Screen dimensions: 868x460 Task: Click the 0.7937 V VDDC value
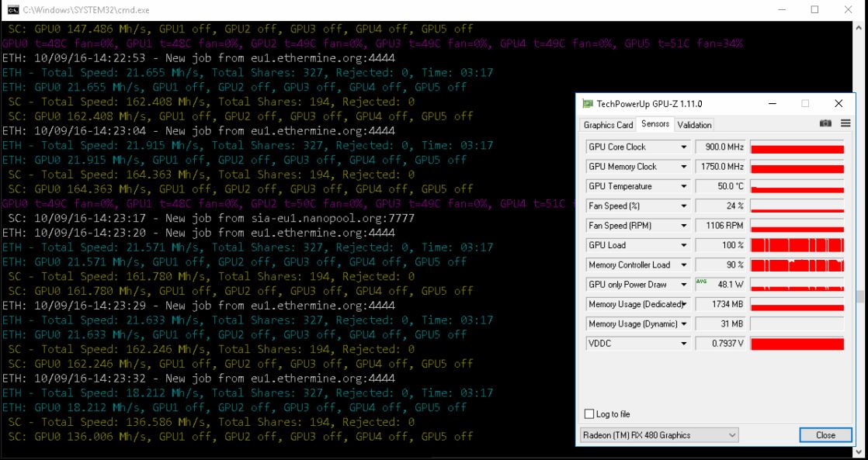(x=720, y=344)
